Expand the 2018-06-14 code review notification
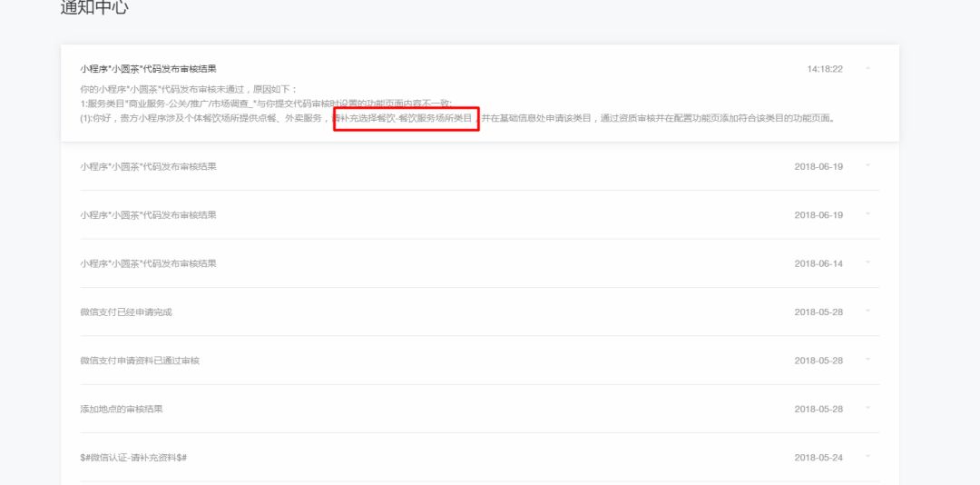Image resolution: width=980 pixels, height=485 pixels. click(868, 262)
